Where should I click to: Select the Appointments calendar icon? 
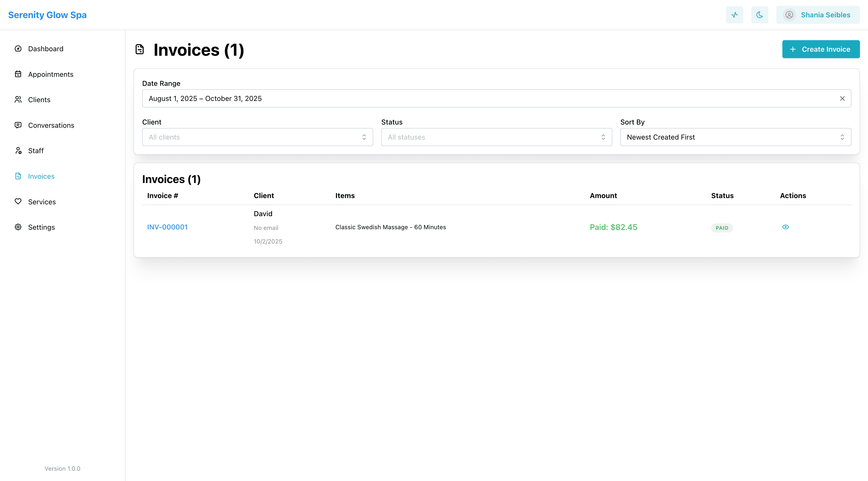click(18, 74)
